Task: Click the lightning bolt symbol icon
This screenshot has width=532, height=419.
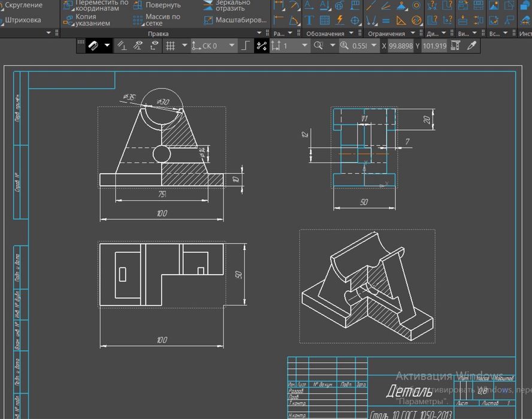Action: (x=340, y=20)
